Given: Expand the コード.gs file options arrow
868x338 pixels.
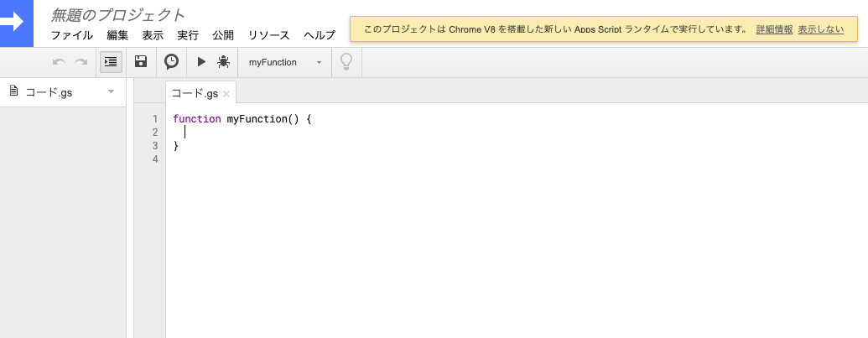Looking at the screenshot, I should click(x=111, y=91).
